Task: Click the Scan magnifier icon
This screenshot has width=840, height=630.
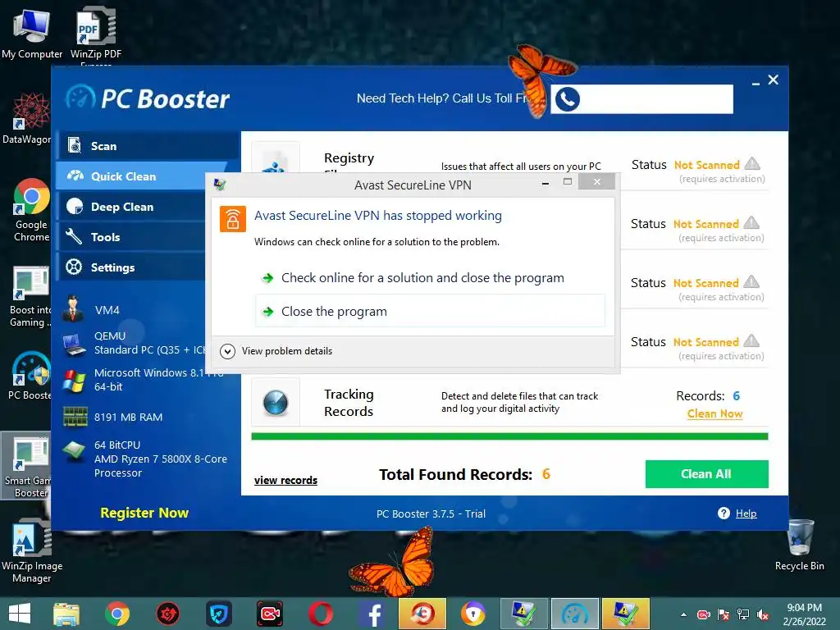Action: coord(75,146)
